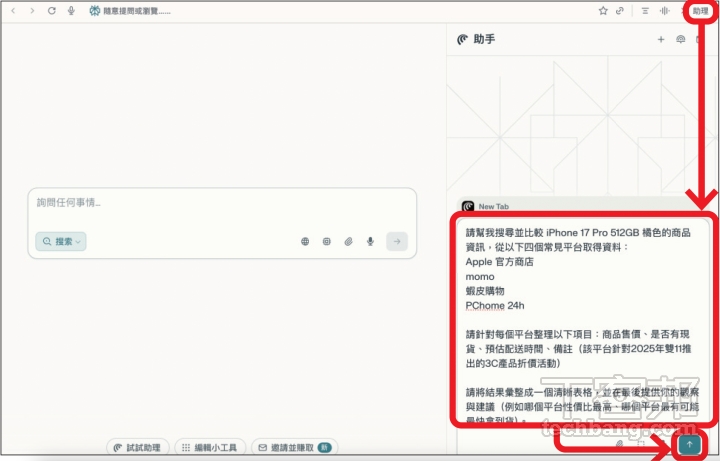
Task: Activate the address bar microphone icon
Action: [x=71, y=11]
